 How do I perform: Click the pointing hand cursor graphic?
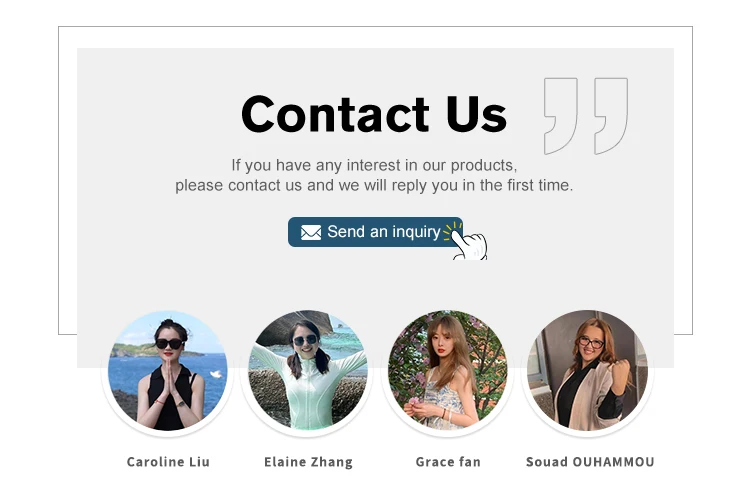[x=470, y=245]
